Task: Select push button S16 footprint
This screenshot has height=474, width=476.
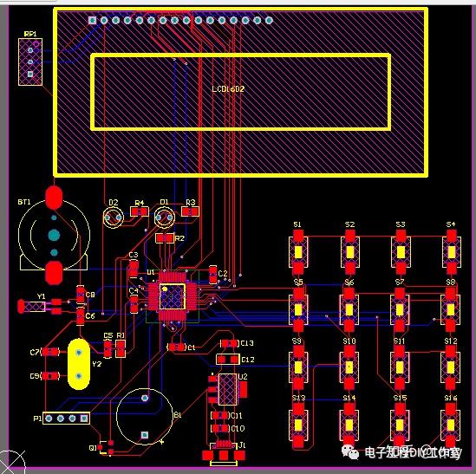Action: [451, 425]
